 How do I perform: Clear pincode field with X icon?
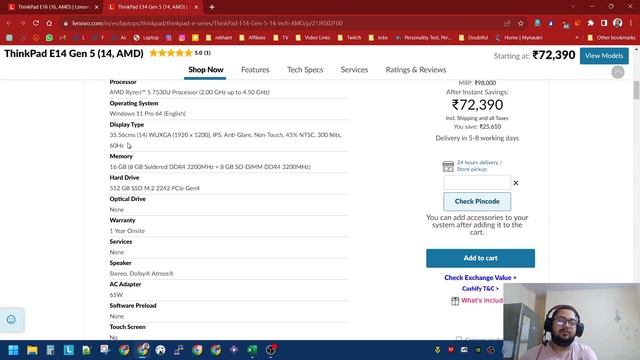coord(516,183)
